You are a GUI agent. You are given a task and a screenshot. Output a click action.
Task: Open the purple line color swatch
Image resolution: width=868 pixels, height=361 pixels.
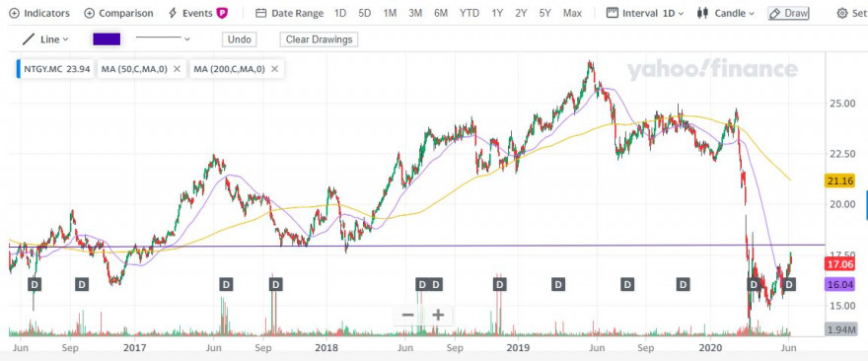[107, 39]
